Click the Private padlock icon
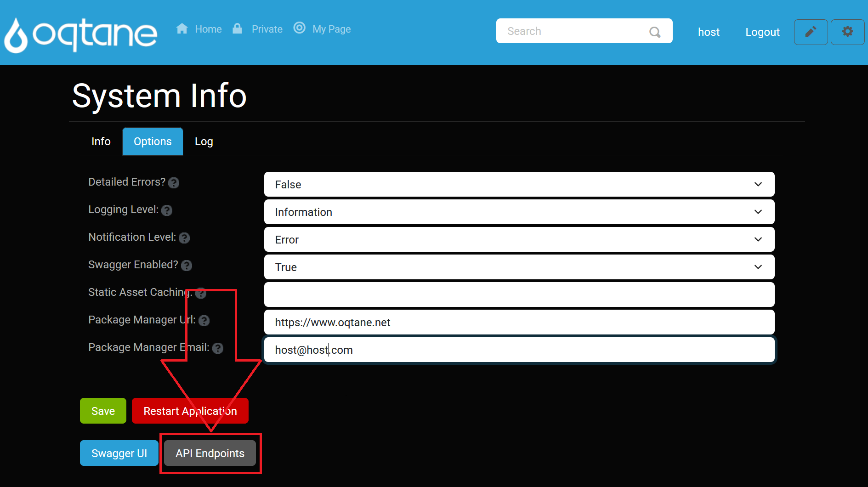Viewport: 868px width, 487px height. pyautogui.click(x=237, y=28)
